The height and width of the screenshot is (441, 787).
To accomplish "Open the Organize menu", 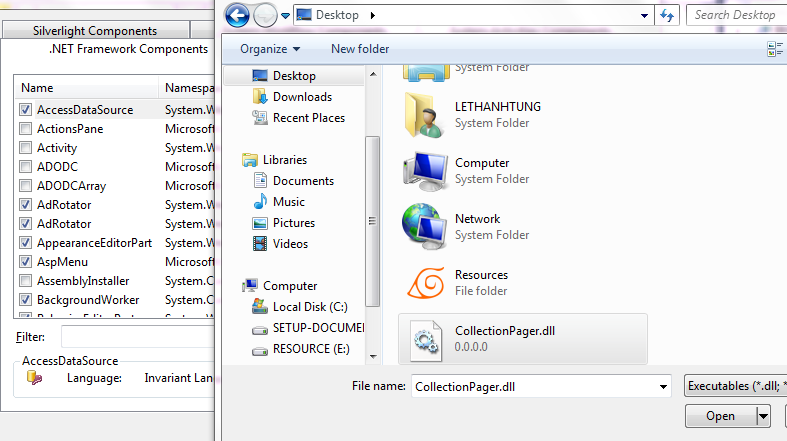I will [270, 49].
